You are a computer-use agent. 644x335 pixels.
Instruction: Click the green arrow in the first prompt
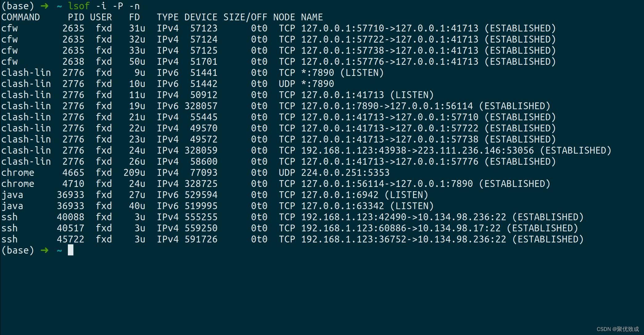coord(44,6)
